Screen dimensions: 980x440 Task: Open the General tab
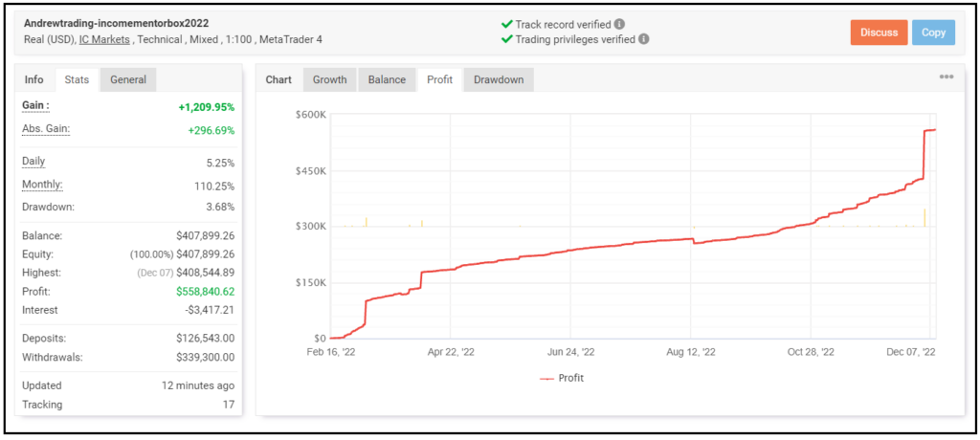pos(128,79)
